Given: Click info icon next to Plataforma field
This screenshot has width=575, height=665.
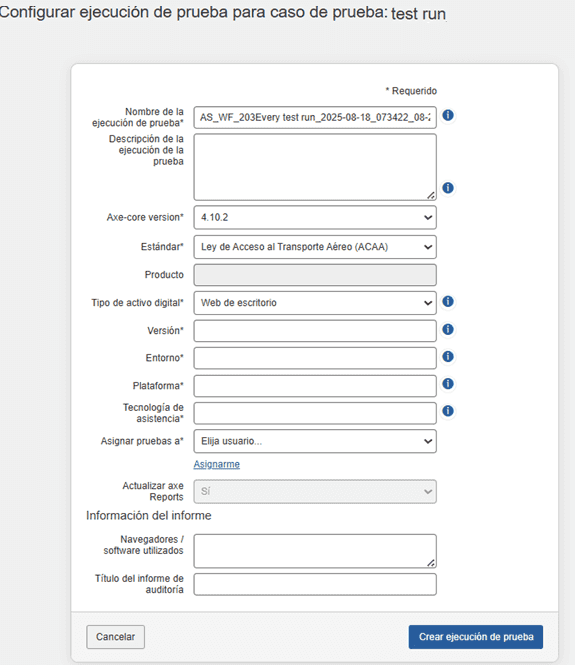Looking at the screenshot, I should click(x=448, y=384).
